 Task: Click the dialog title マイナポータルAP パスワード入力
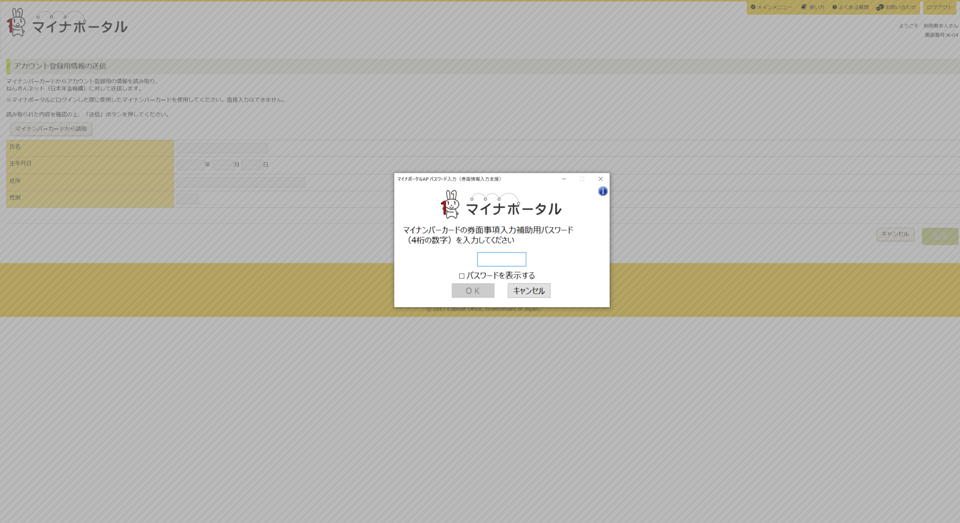pos(449,179)
